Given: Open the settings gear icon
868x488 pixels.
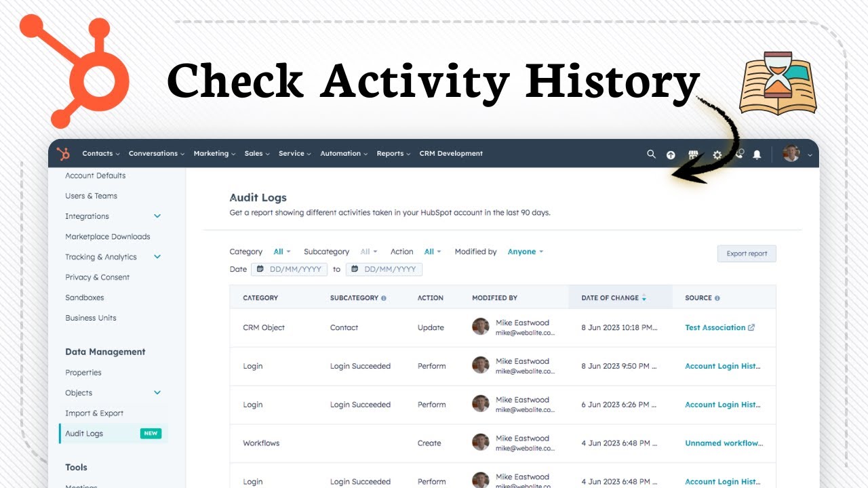Looking at the screenshot, I should [717, 155].
